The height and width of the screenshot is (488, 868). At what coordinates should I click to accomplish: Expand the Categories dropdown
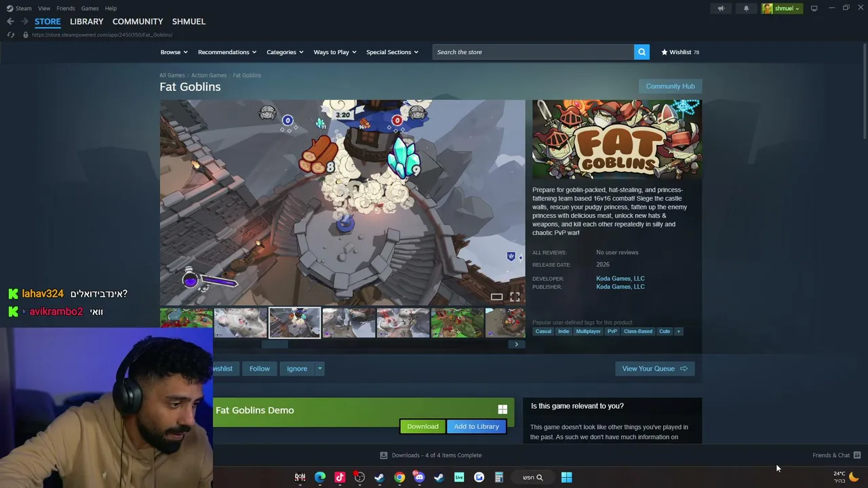285,52
